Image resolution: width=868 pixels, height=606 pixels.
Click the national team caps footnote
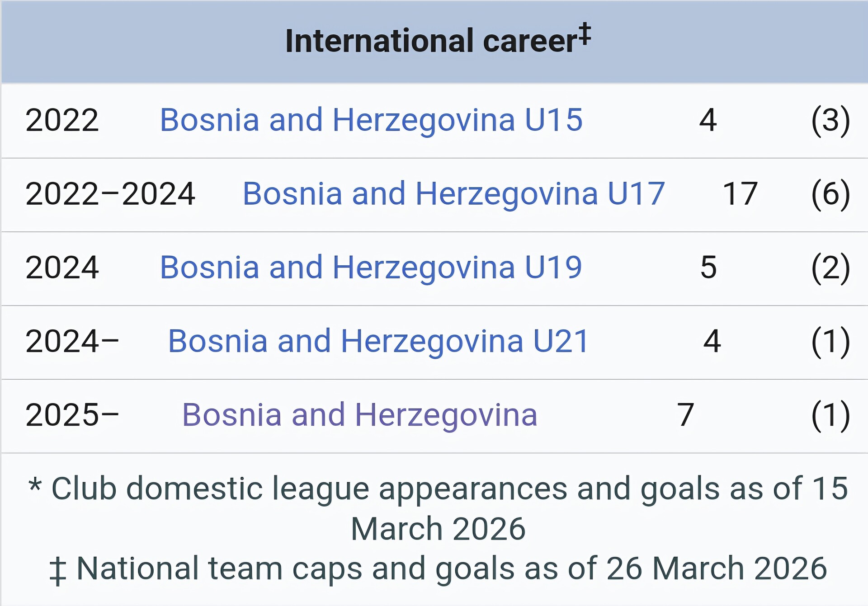click(x=438, y=568)
